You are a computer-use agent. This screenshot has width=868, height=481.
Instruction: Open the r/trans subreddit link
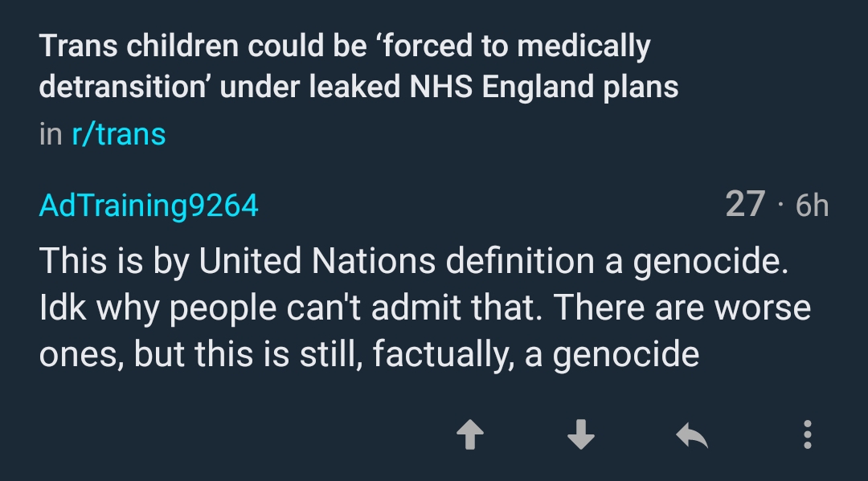tap(119, 133)
